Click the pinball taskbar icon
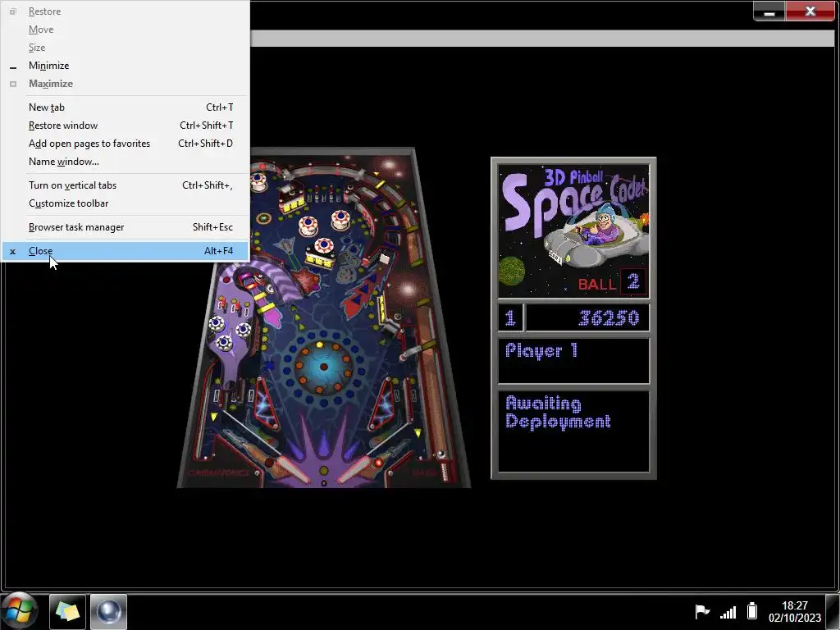This screenshot has width=840, height=630. 109,612
